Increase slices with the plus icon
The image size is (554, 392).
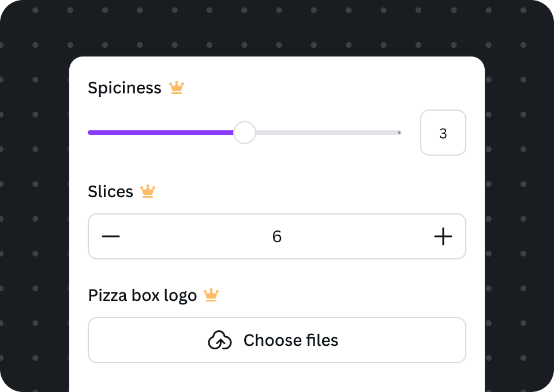[x=443, y=236]
